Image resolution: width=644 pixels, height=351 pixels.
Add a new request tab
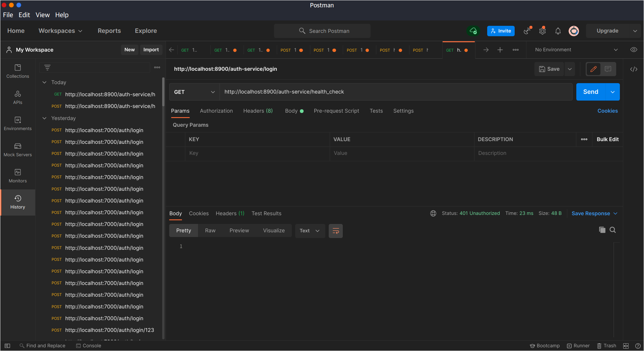coord(500,50)
